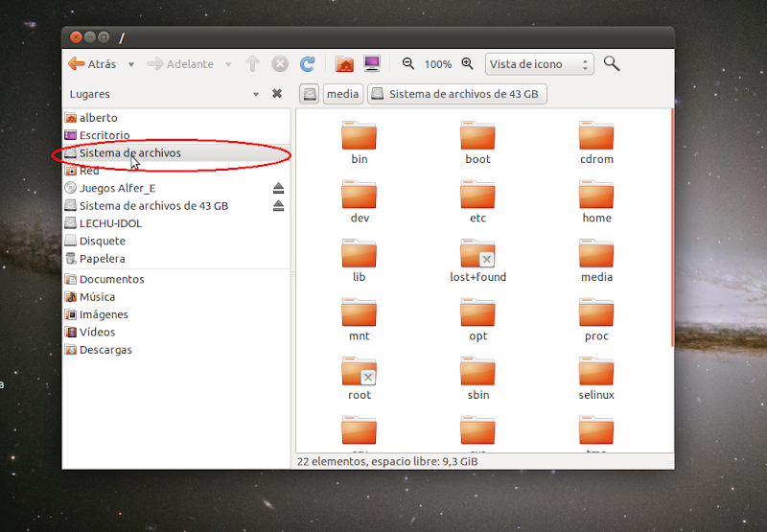Viewport: 767px width, 532px height.
Task: Open the Home folder toolbar icon
Action: pos(344,64)
